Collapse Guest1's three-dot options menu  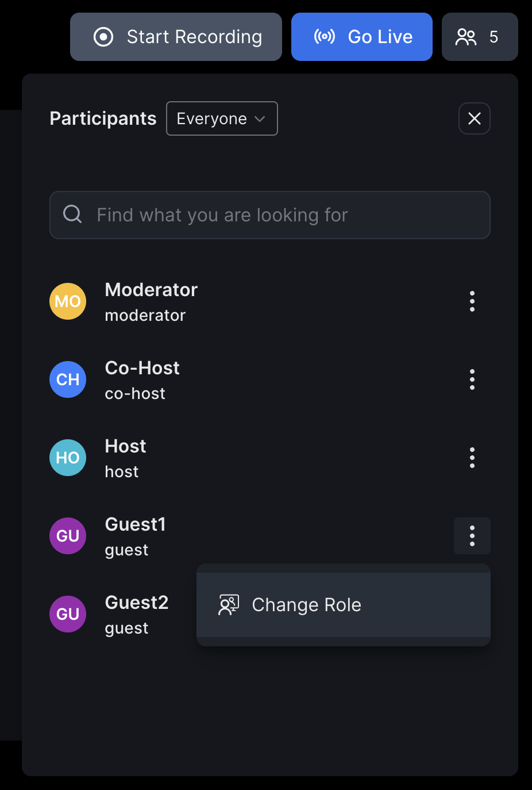[x=472, y=536]
